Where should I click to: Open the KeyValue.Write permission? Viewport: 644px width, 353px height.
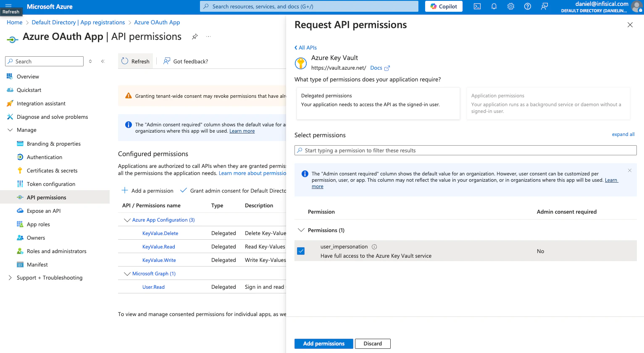pos(159,260)
